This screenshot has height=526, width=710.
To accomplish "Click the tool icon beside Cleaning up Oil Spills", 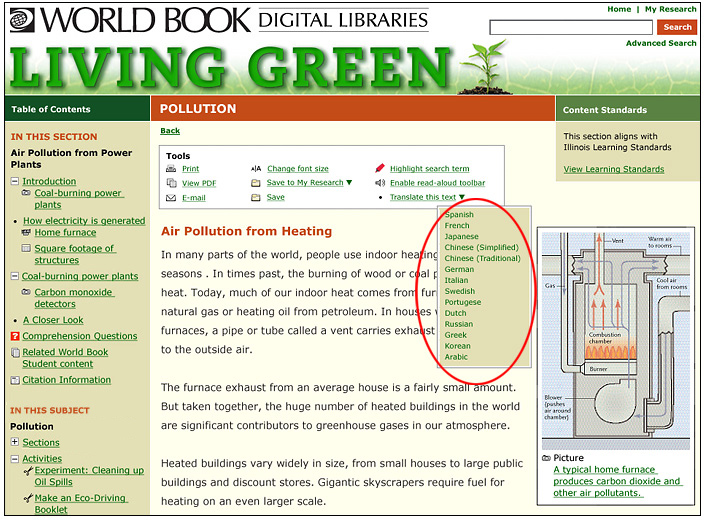I will 28,471.
